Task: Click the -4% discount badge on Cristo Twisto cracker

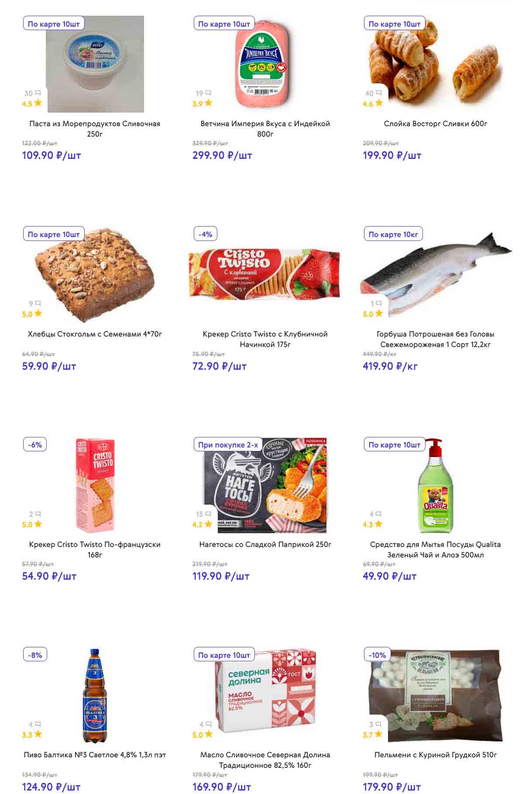Action: [x=205, y=234]
